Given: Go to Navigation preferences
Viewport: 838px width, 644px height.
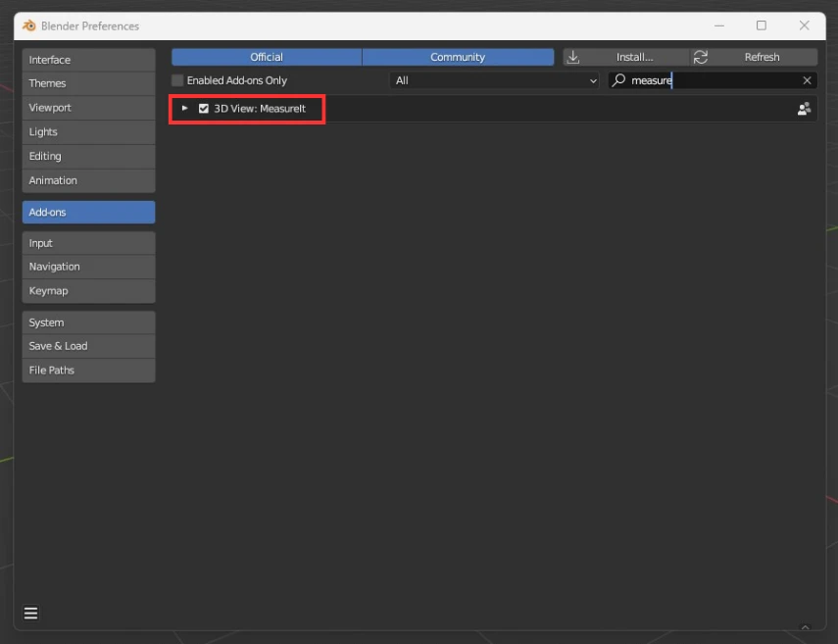Looking at the screenshot, I should (89, 267).
